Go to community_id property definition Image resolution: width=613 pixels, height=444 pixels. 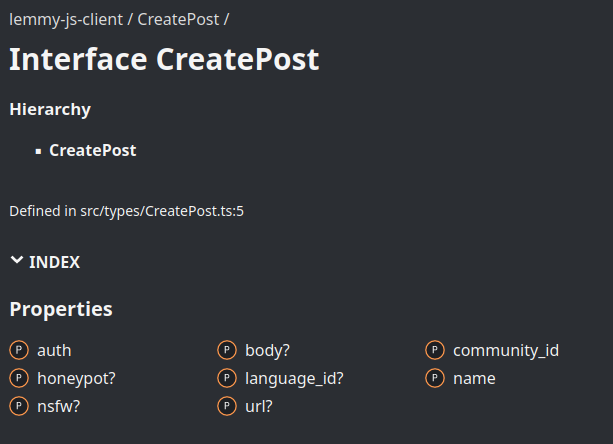pyautogui.click(x=506, y=351)
